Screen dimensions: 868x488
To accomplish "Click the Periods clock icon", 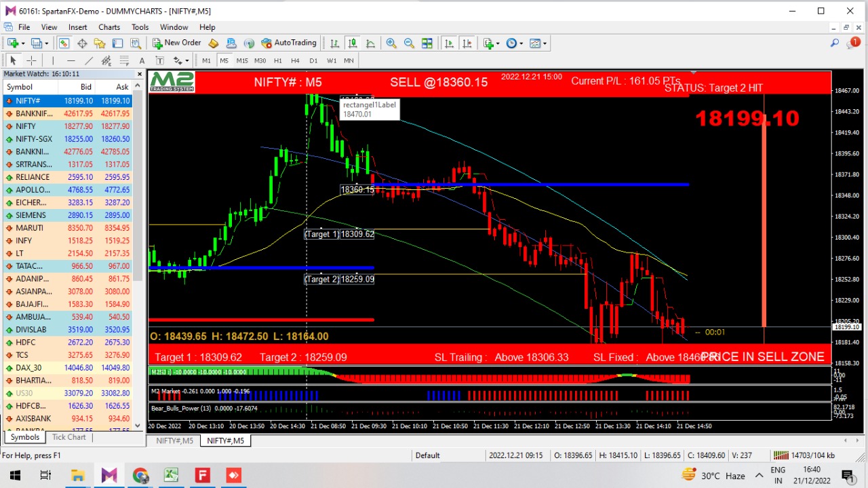I will tap(511, 43).
